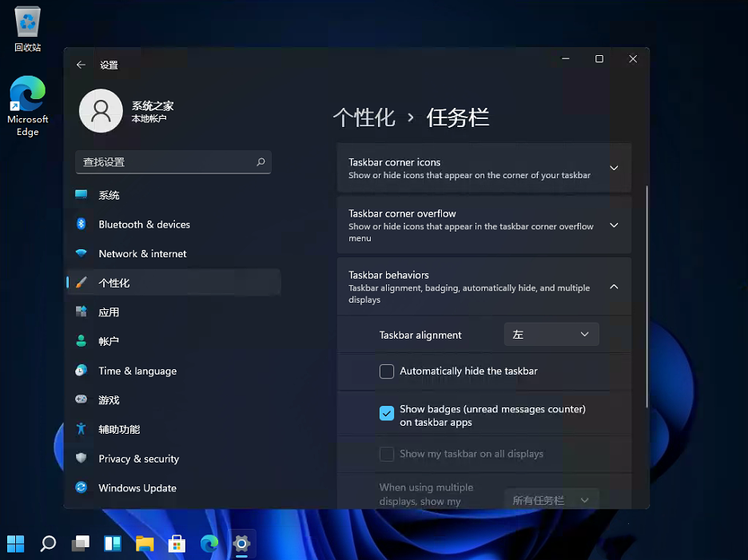748x560 pixels.
Task: Navigate to 个性化 breadcrumb link
Action: [x=364, y=117]
